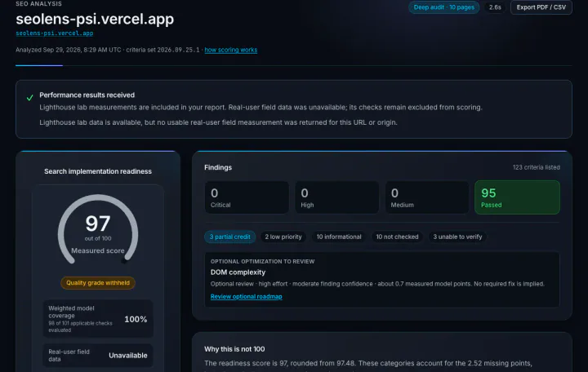Open the Medium findings card
Viewport: 588px width, 372px height.
click(x=427, y=197)
